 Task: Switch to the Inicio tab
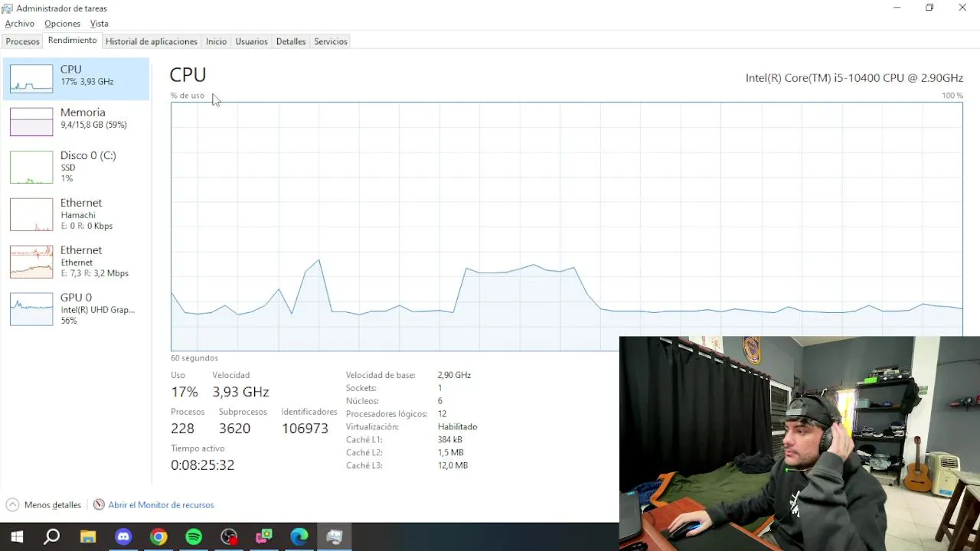click(216, 41)
